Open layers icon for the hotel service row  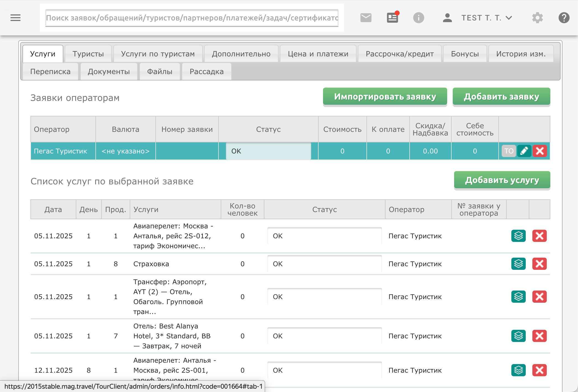518,336
